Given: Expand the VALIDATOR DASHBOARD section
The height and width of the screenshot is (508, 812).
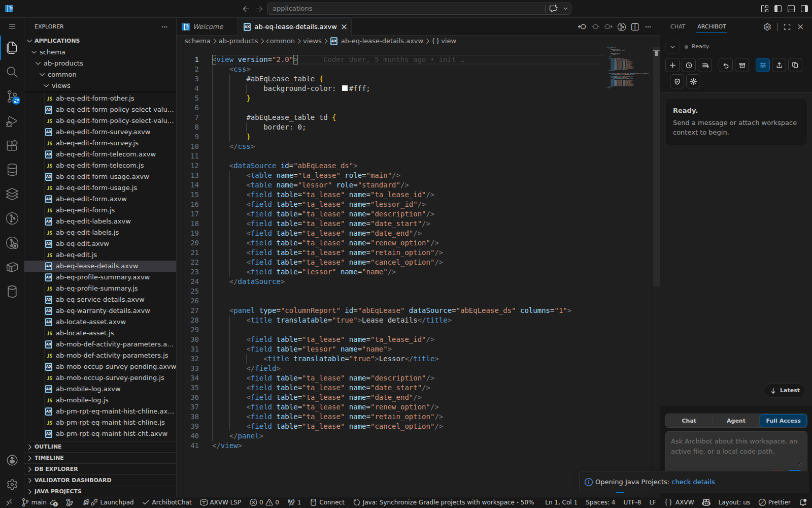Looking at the screenshot, I should click(100, 480).
